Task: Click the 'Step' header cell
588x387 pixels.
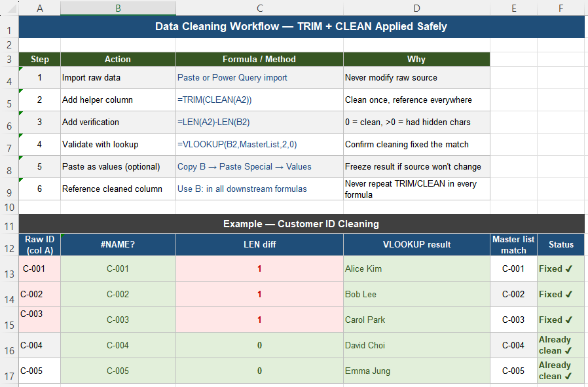Action: coord(40,59)
